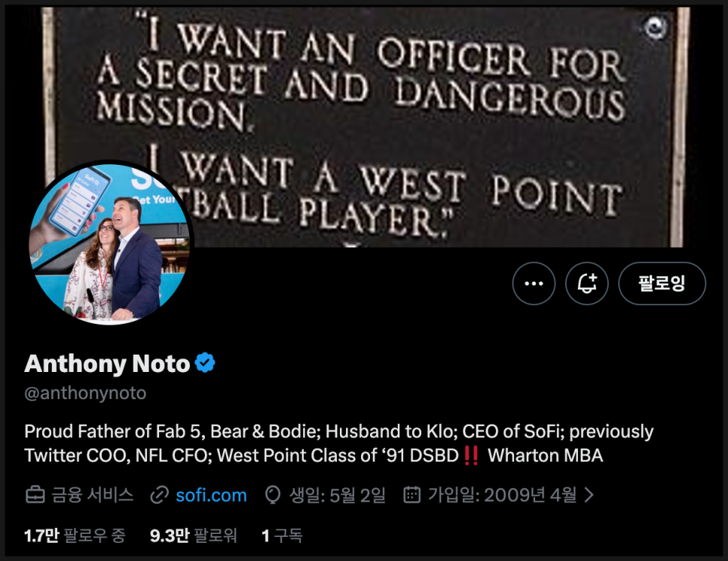Viewport: 728px width, 561px height.
Task: Click the 가입일: 2009년 4월 join date text
Action: (x=502, y=495)
